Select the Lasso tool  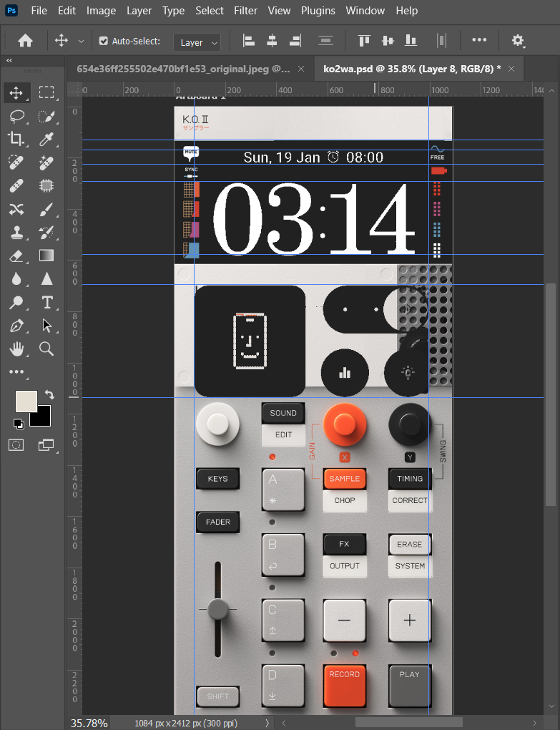tap(16, 116)
